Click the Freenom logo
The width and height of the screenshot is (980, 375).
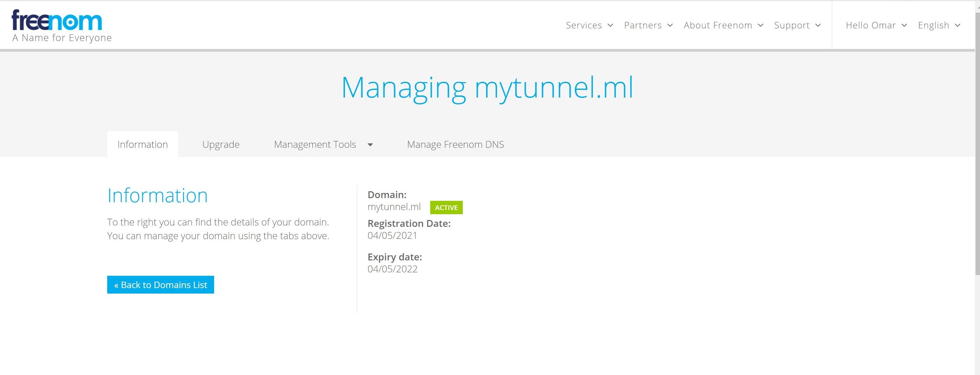(x=57, y=20)
